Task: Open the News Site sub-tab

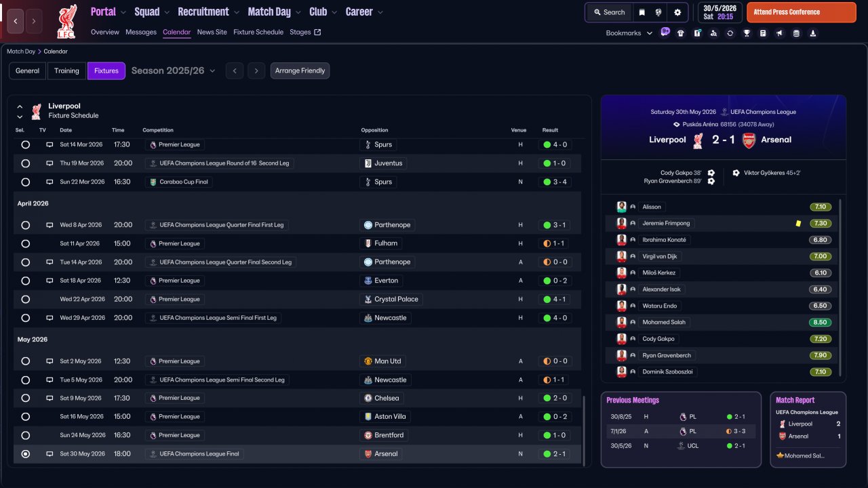Action: 212,32
